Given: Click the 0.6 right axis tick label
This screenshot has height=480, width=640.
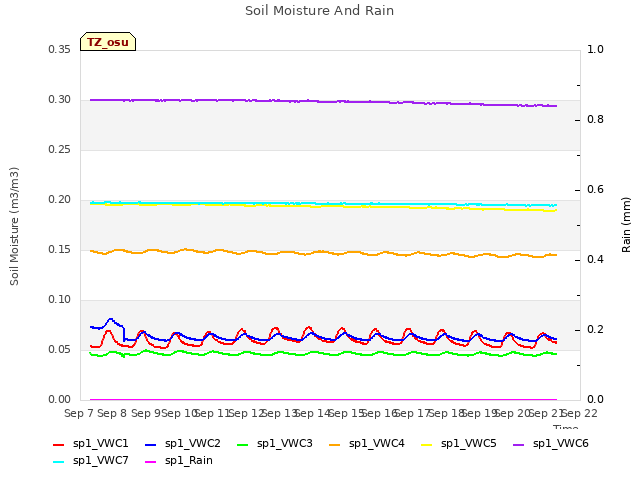Looking at the screenshot, I should pyautogui.click(x=596, y=189).
